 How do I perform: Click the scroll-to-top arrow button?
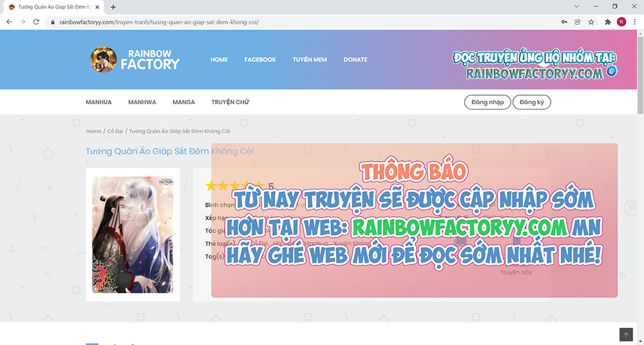coord(626,335)
